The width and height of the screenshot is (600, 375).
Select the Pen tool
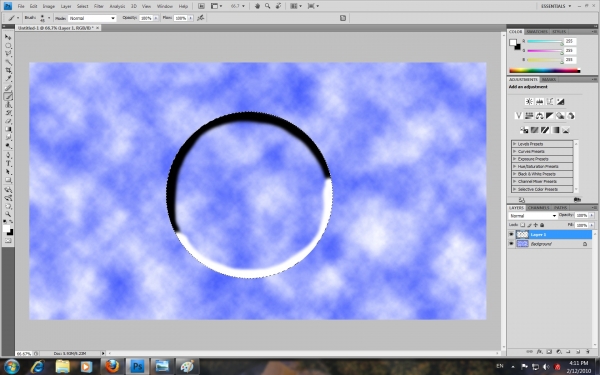pyautogui.click(x=8, y=155)
